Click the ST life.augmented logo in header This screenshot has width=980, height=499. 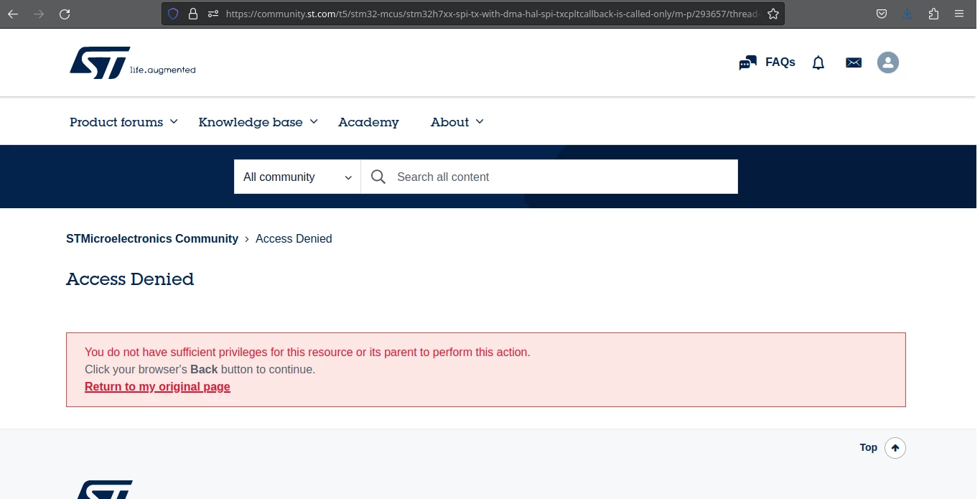pyautogui.click(x=132, y=62)
